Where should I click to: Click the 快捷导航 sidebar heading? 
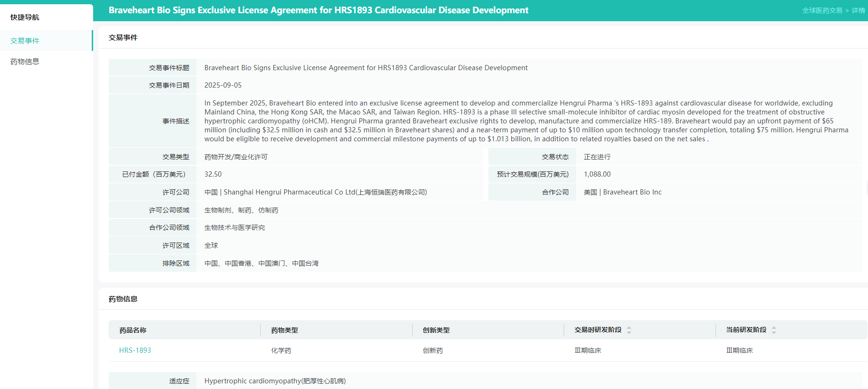pyautogui.click(x=25, y=17)
